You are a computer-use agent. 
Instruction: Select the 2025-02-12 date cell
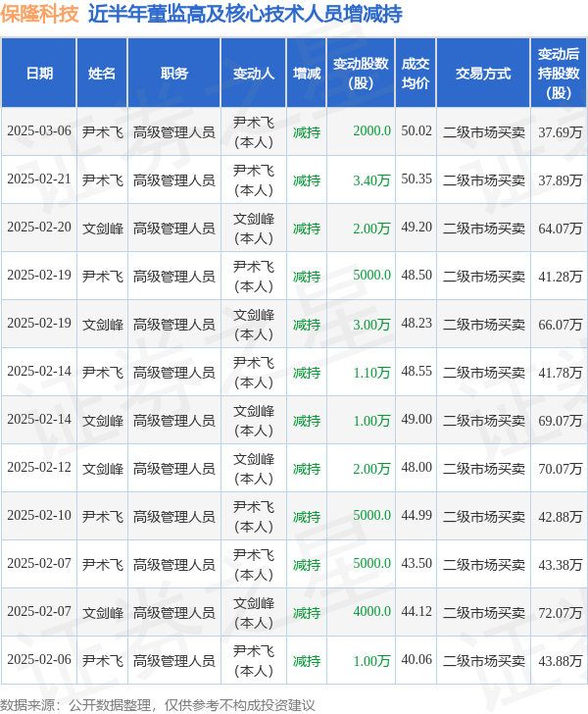[39, 468]
